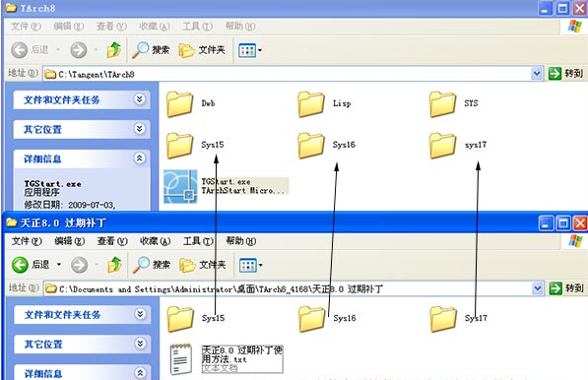Maximize the 天正8.0 过期补丁 window
This screenshot has width=588, height=380.
pos(563,223)
